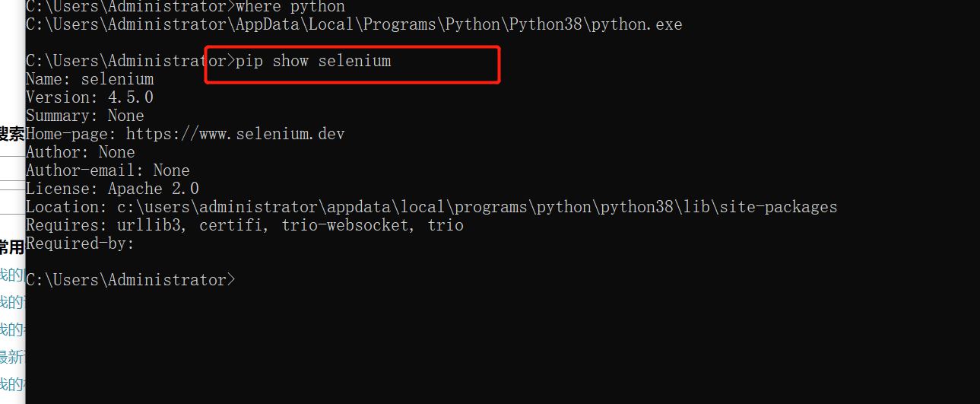Viewport: 980px width, 404px height.
Task: Click the site-packages location path
Action: pos(477,207)
